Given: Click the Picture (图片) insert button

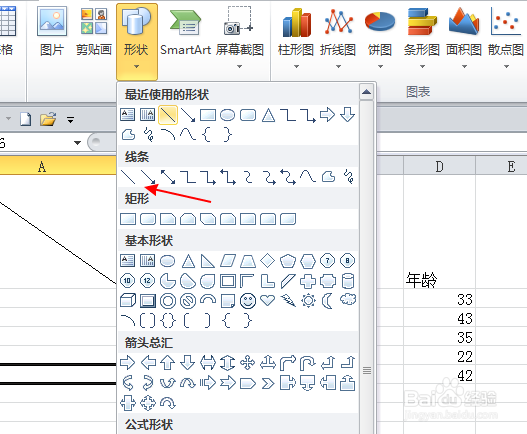Looking at the screenshot, I should 52,32.
